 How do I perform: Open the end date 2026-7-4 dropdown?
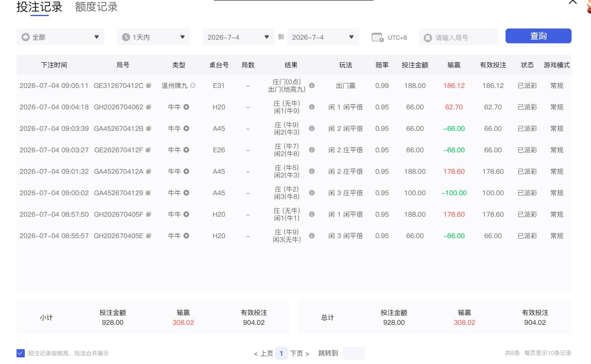coord(323,37)
